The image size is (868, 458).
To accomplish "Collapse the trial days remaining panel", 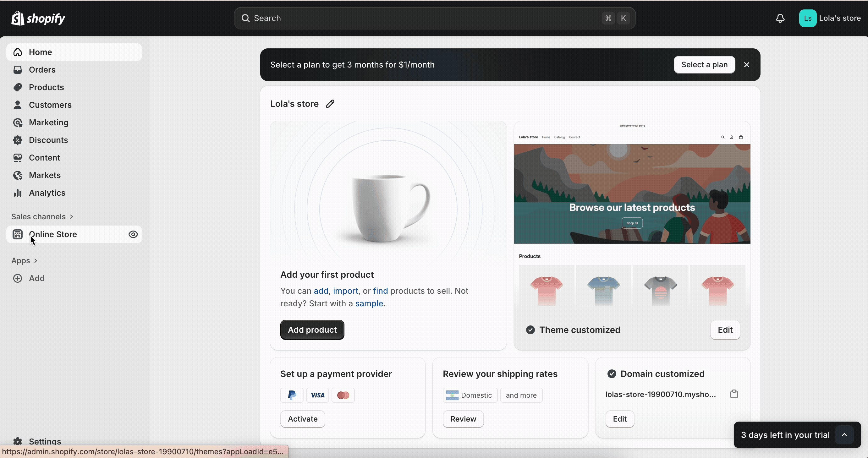I will point(845,435).
